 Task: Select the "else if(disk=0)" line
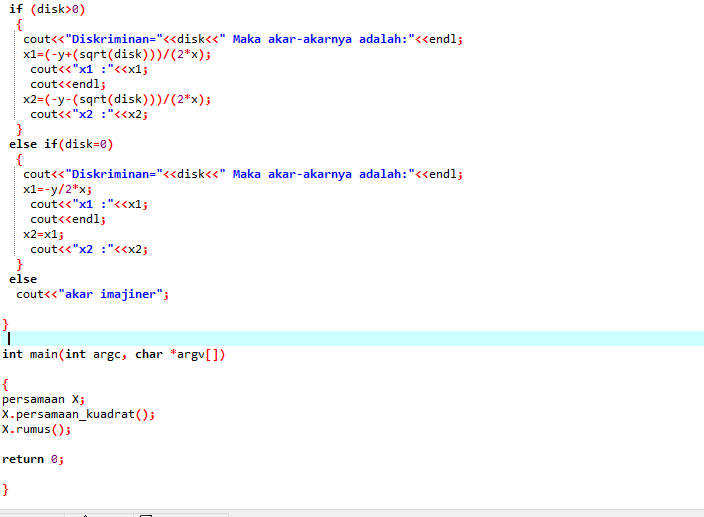(x=61, y=144)
